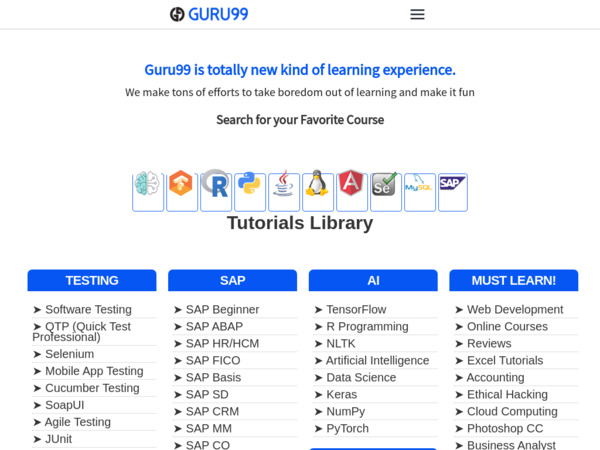Open the SAP Beginner tutorial
600x450 pixels.
click(222, 309)
